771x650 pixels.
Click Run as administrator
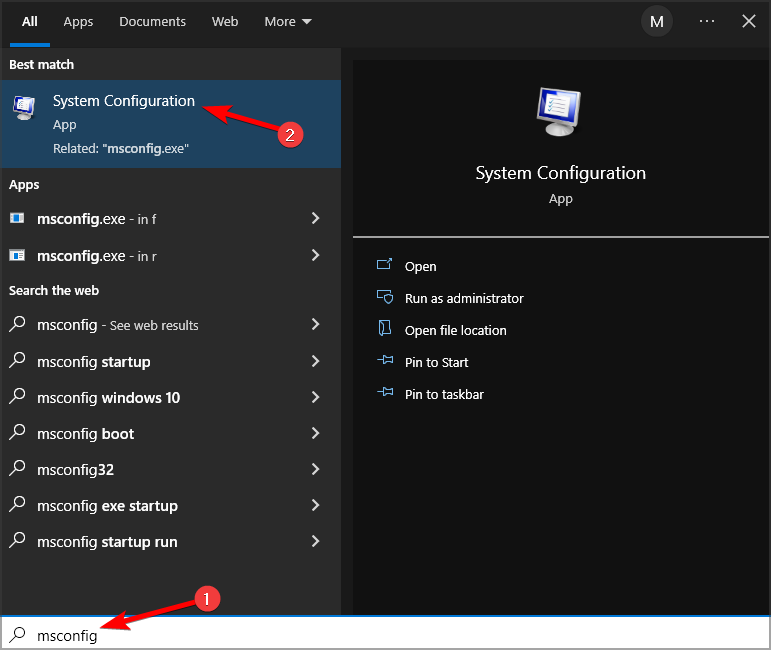(x=464, y=298)
